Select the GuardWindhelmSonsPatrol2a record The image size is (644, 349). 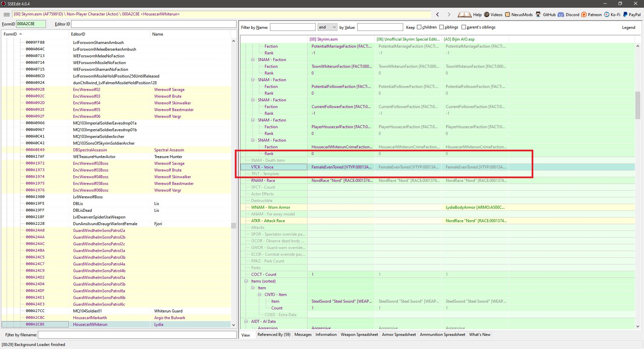click(x=116, y=231)
